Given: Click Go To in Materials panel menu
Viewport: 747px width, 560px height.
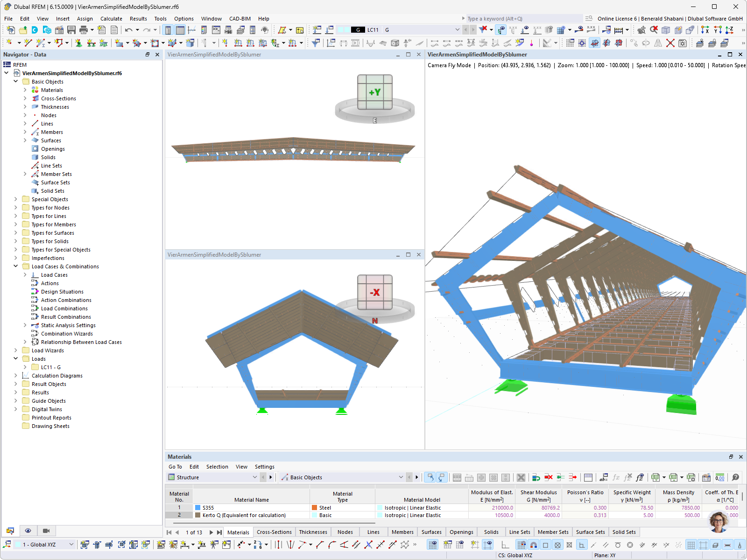Looking at the screenshot, I should [175, 467].
